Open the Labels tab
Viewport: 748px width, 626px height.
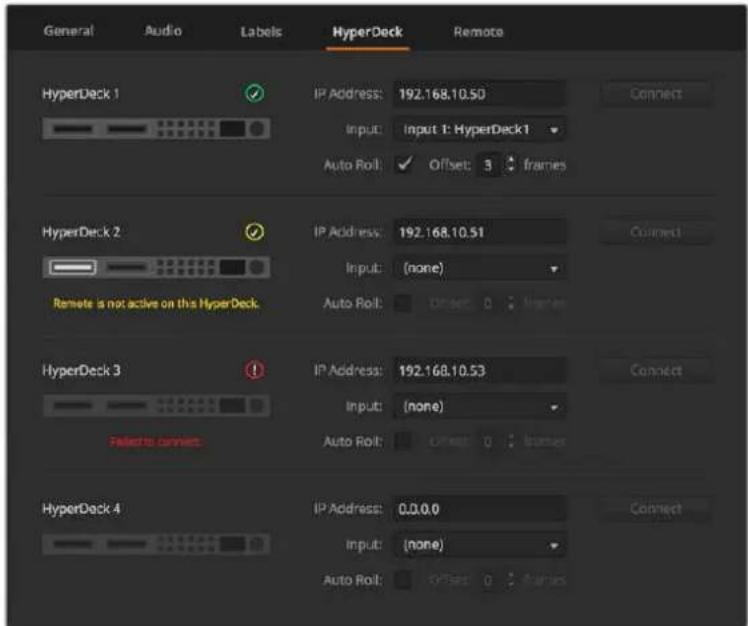coord(261,32)
